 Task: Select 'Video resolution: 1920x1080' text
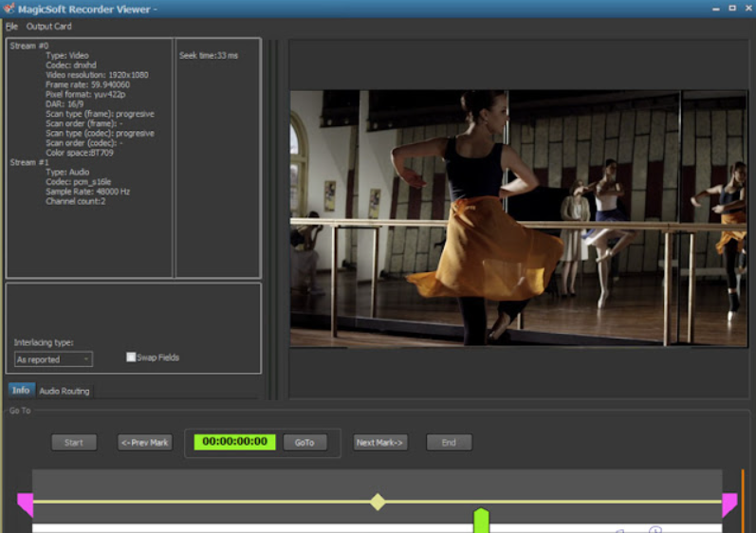click(x=97, y=75)
